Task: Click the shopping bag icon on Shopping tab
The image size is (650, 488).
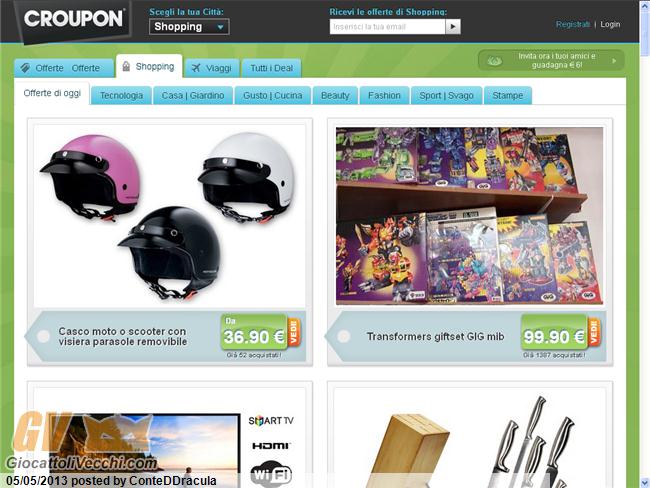Action: pyautogui.click(x=126, y=66)
